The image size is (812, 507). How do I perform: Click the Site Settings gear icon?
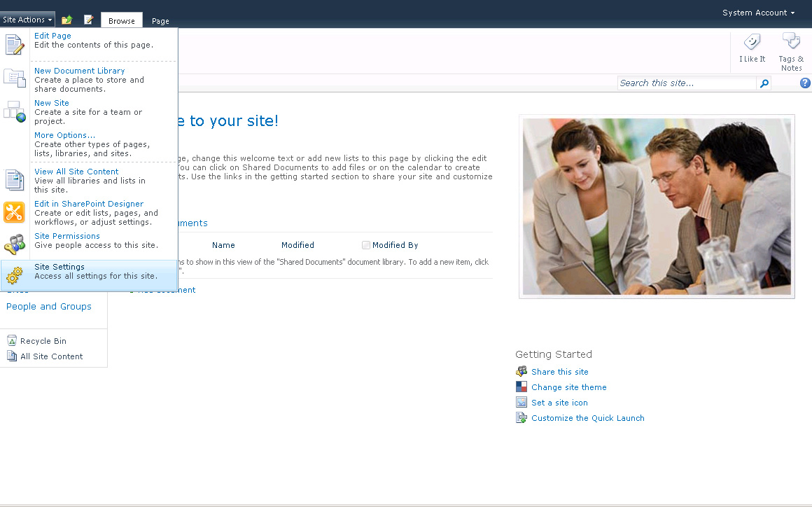coord(15,275)
